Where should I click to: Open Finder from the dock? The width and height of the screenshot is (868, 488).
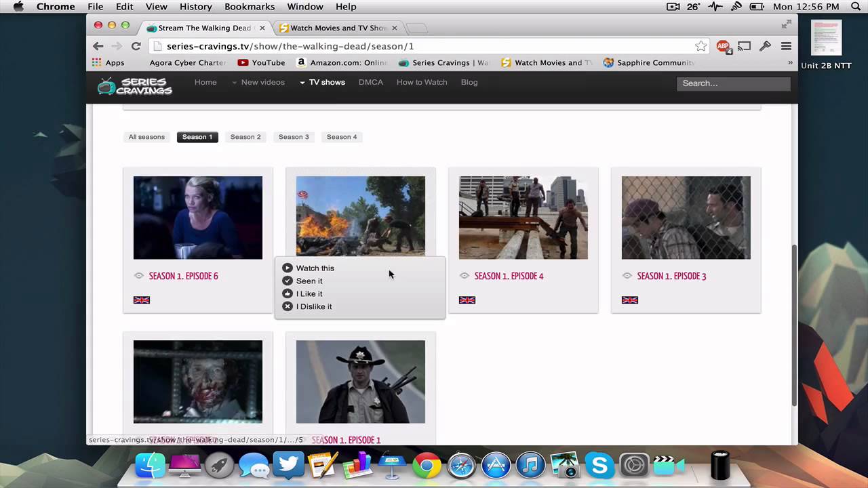pos(150,466)
